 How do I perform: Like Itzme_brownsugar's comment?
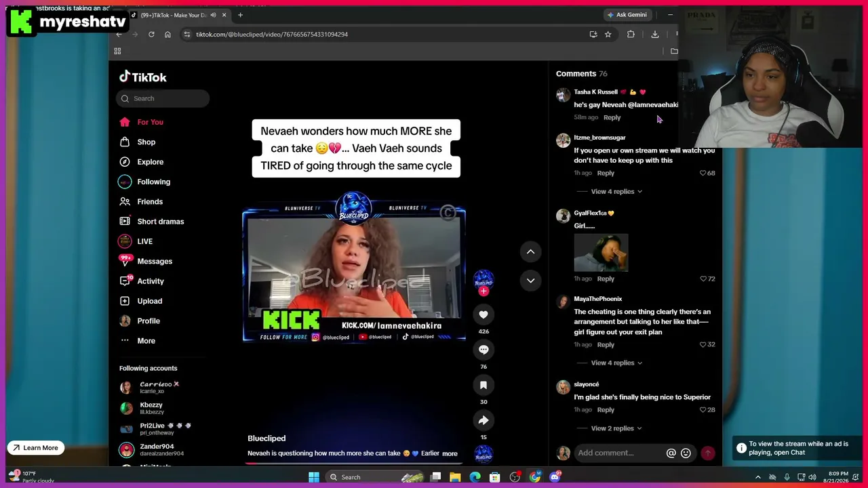coord(703,173)
